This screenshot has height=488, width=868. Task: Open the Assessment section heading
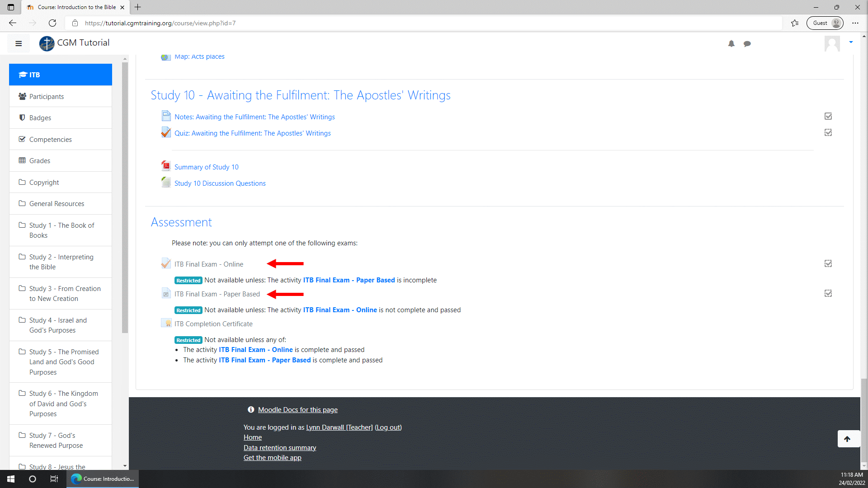pos(181,222)
